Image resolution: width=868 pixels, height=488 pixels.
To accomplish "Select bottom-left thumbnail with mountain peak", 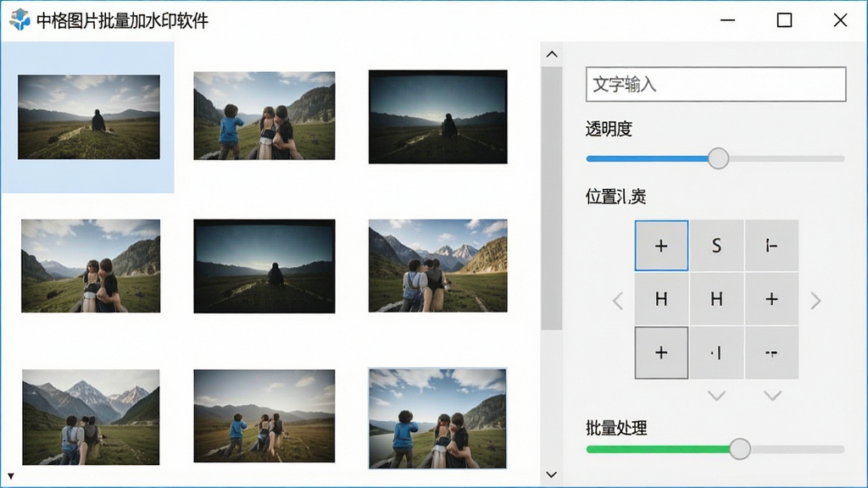I will click(x=91, y=417).
